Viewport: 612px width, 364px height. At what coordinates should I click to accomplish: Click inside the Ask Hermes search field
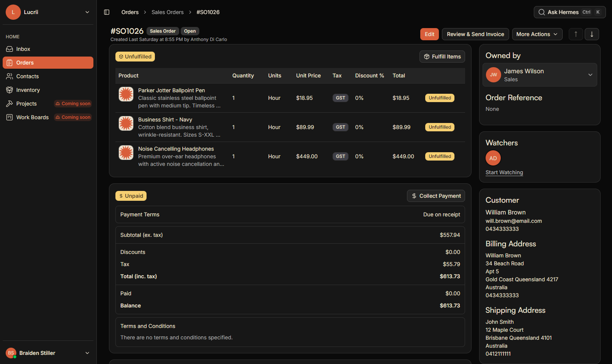pyautogui.click(x=565, y=12)
